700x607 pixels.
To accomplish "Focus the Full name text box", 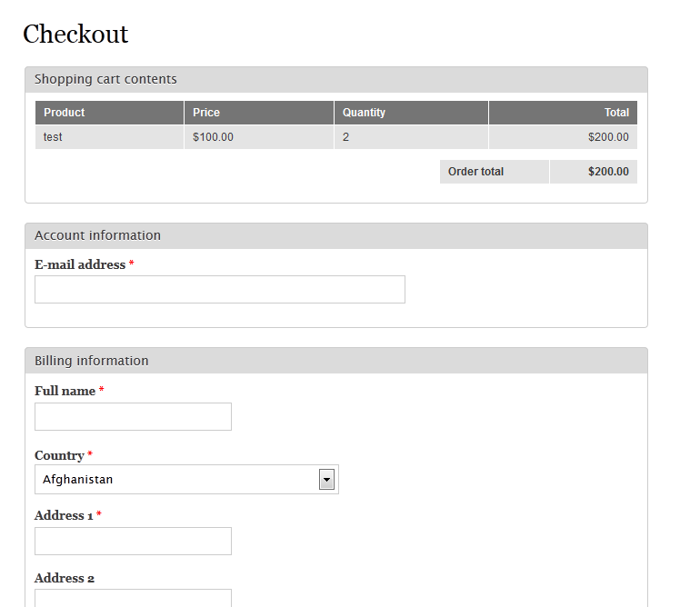I will tap(133, 416).
